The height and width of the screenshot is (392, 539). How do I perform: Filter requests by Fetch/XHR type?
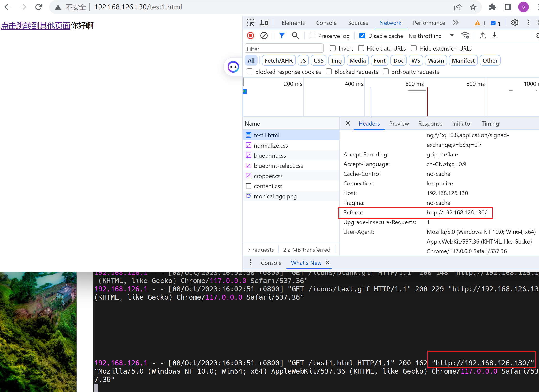278,60
